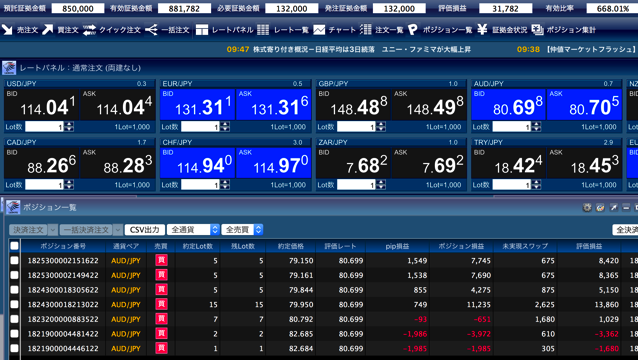The width and height of the screenshot is (638, 360).
Task: Click AUD/JPY pair in position 1823200000883522 row
Action: pos(126,319)
